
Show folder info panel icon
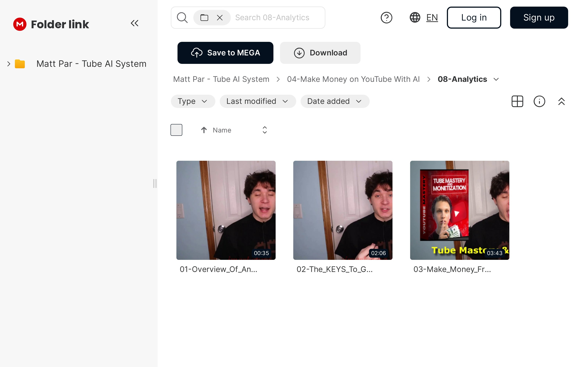click(539, 101)
